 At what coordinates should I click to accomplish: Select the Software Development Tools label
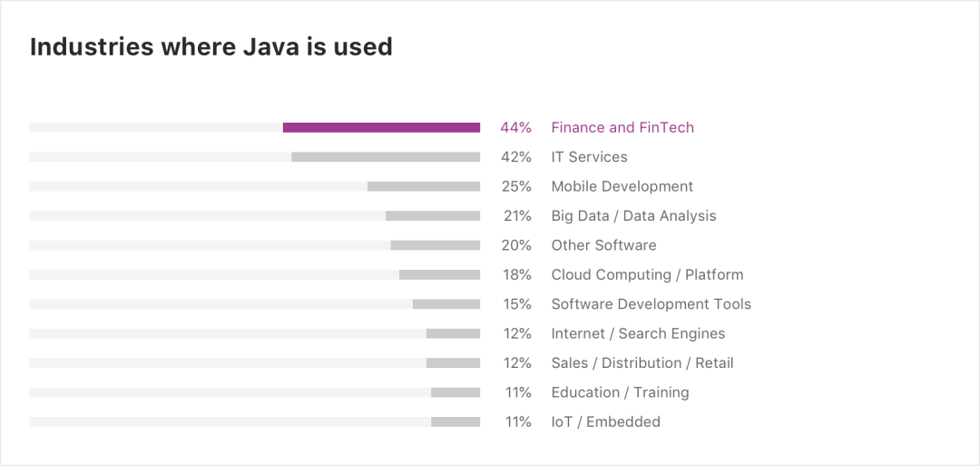pos(651,304)
